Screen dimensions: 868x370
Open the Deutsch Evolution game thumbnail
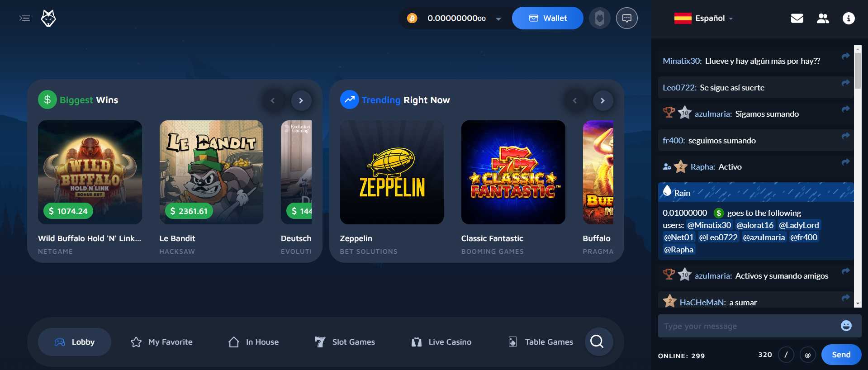(296, 172)
